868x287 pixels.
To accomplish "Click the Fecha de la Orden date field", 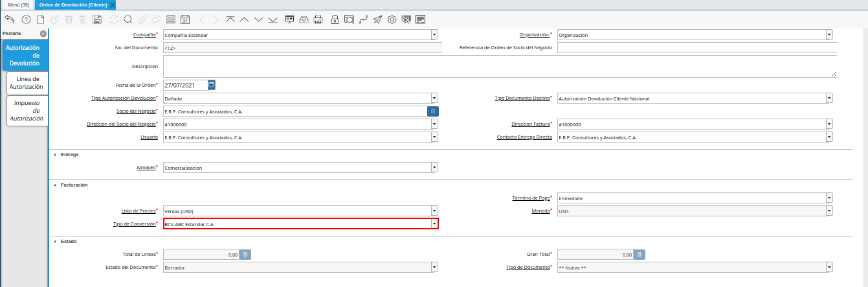I will 185,85.
